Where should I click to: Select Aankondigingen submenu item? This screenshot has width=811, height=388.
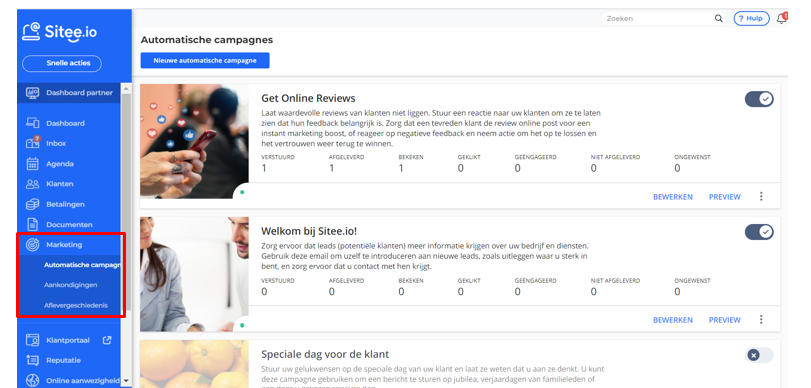(x=70, y=285)
